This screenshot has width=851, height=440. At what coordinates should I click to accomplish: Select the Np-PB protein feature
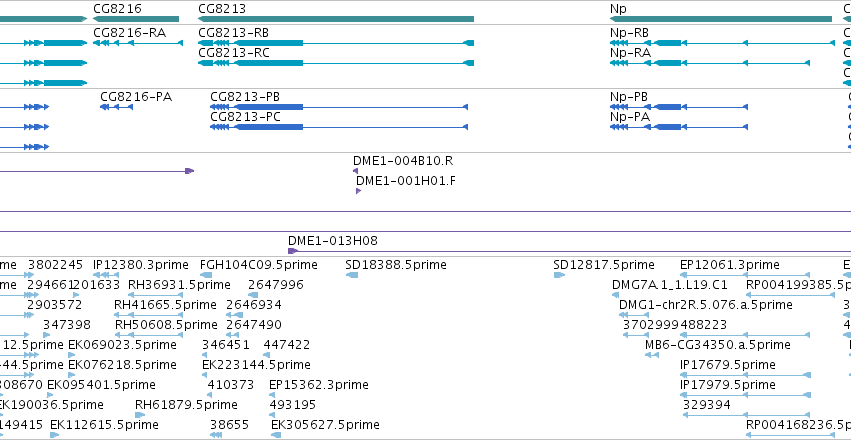point(679,107)
